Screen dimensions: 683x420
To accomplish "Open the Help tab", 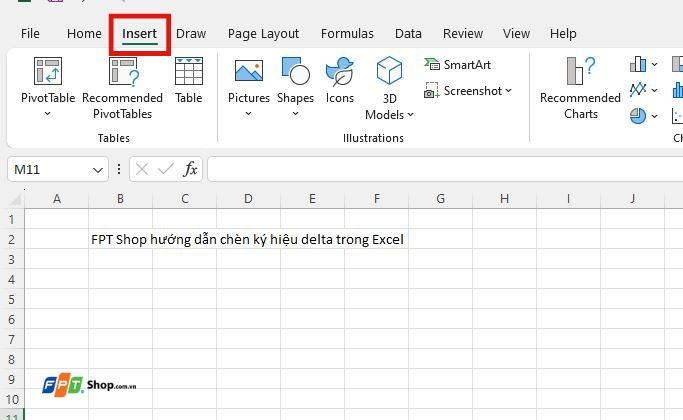I will (x=563, y=34).
